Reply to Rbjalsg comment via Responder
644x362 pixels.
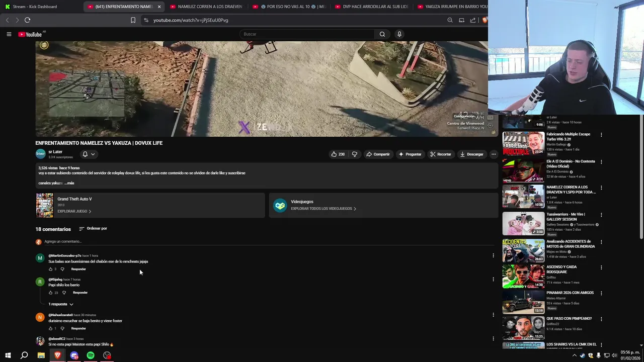click(x=80, y=293)
